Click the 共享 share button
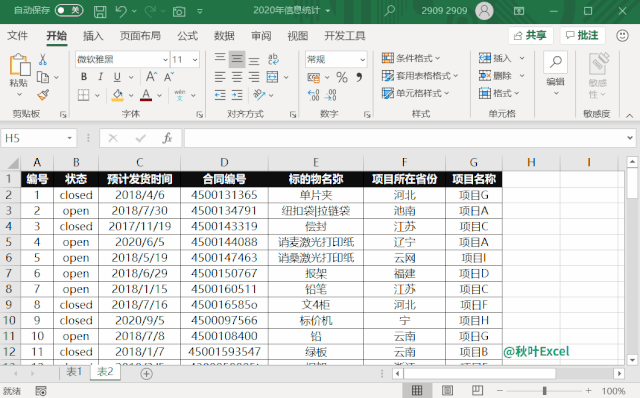The height and width of the screenshot is (398, 640). pyautogui.click(x=530, y=36)
